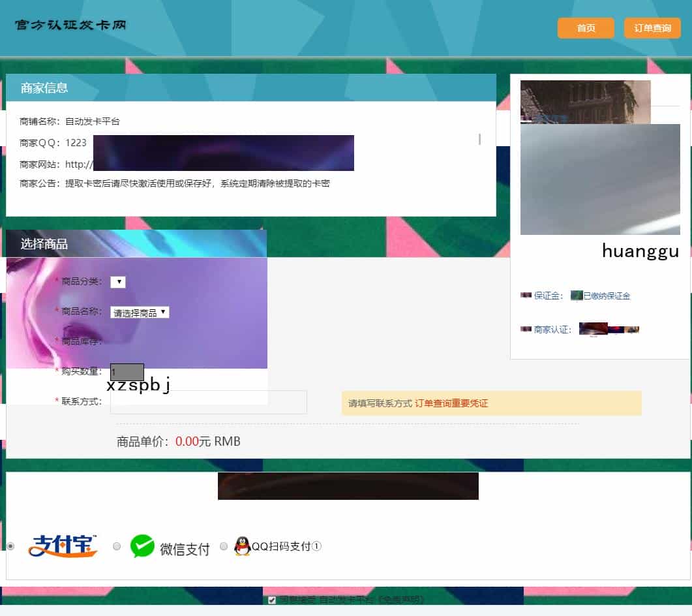
Task: Select the QQ scan pay radio button
Action: pos(224,546)
